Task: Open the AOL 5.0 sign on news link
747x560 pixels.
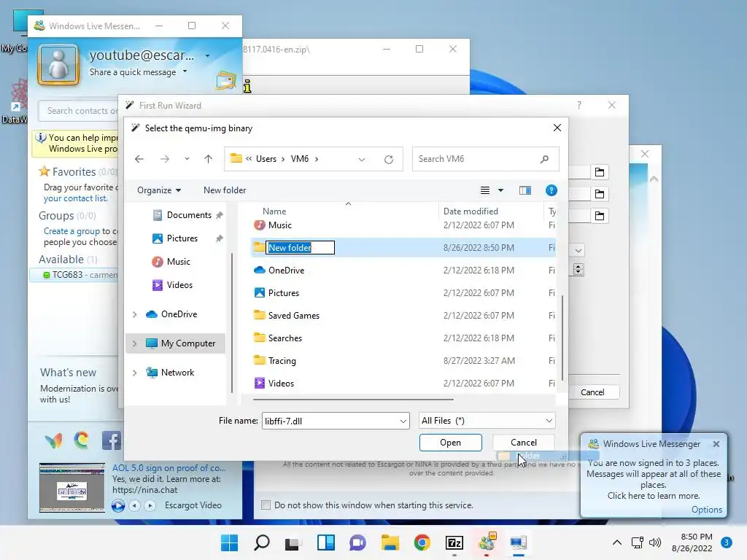Action: (x=169, y=468)
